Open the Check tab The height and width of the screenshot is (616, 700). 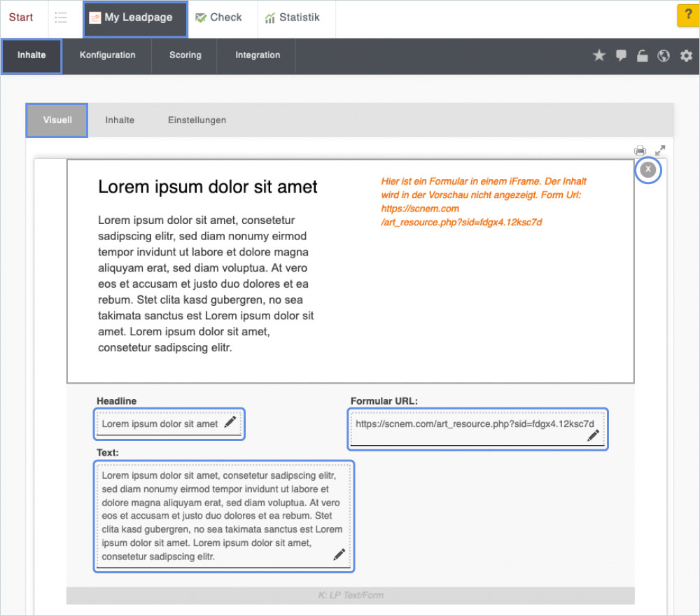coord(218,17)
